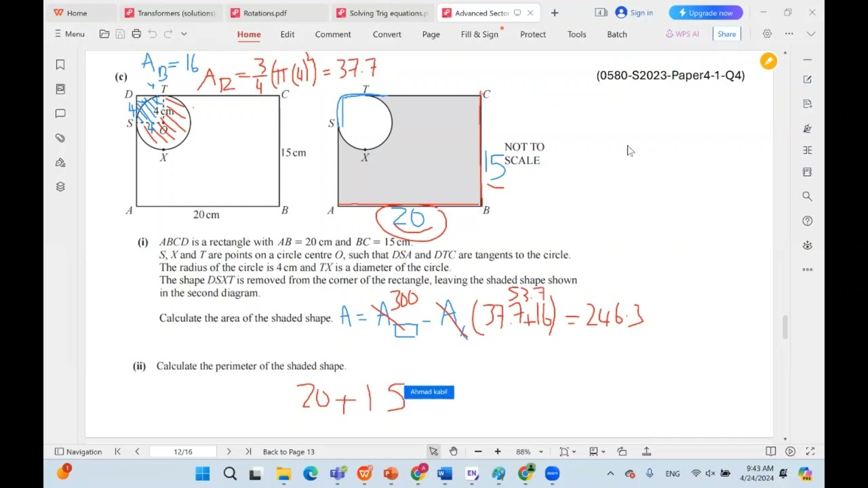Open a new tab with plus button
868x488 pixels.
(555, 13)
